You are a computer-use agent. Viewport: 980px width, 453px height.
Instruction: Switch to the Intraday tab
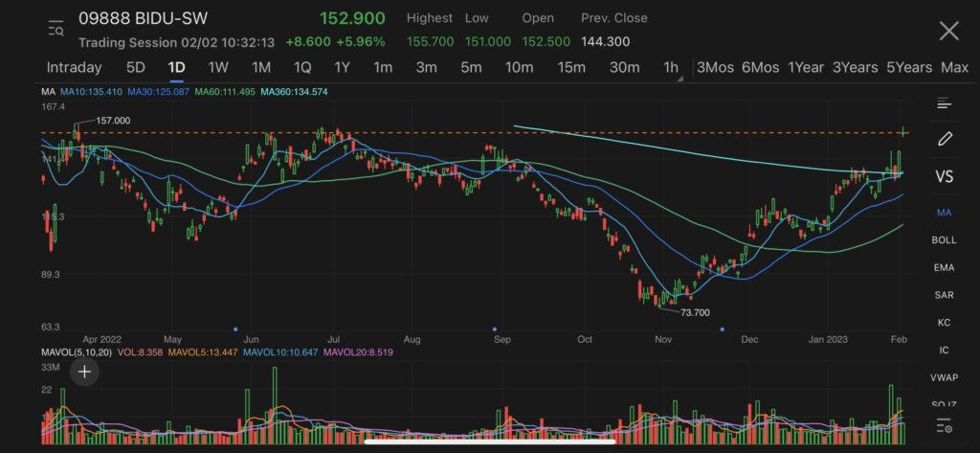pos(74,67)
